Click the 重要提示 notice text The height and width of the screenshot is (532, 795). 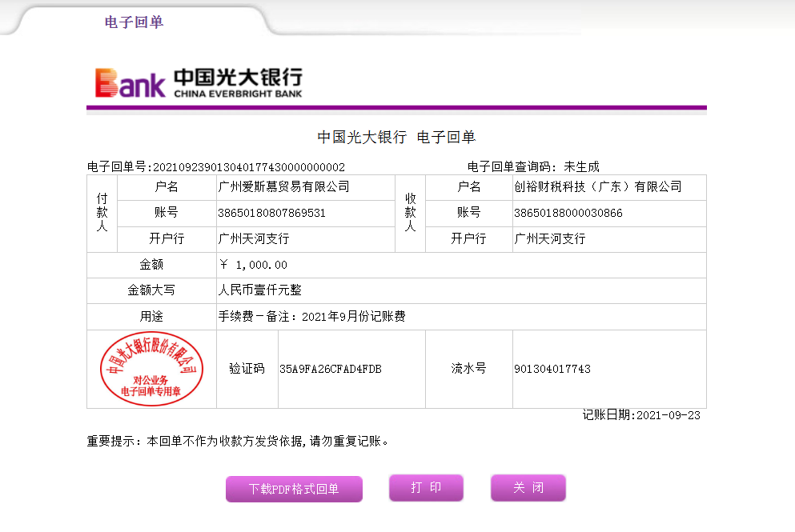click(x=239, y=442)
